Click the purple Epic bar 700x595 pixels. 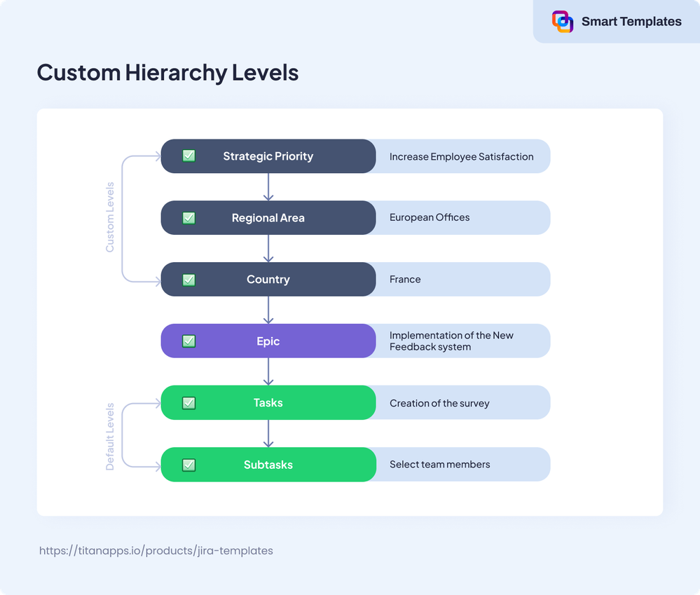pyautogui.click(x=268, y=341)
